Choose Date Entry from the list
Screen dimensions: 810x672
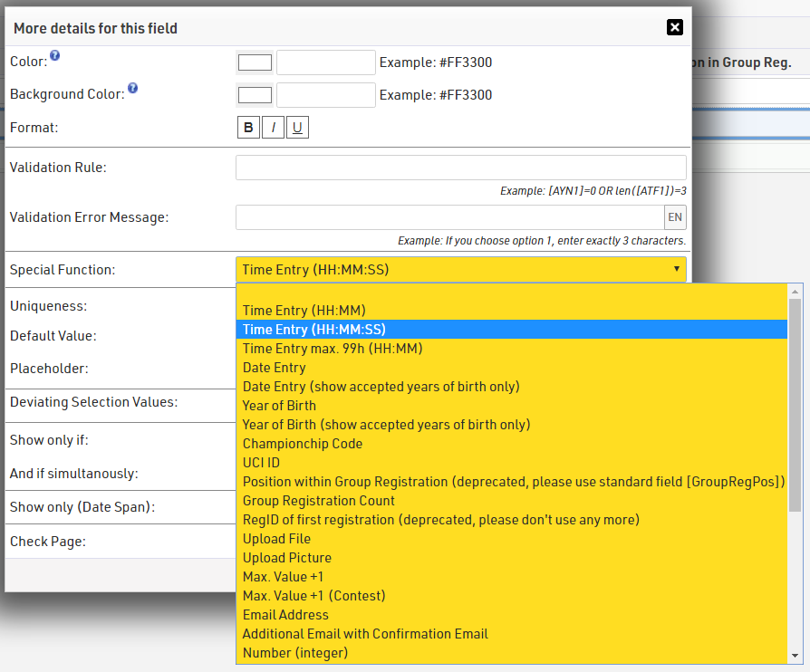pyautogui.click(x=274, y=368)
